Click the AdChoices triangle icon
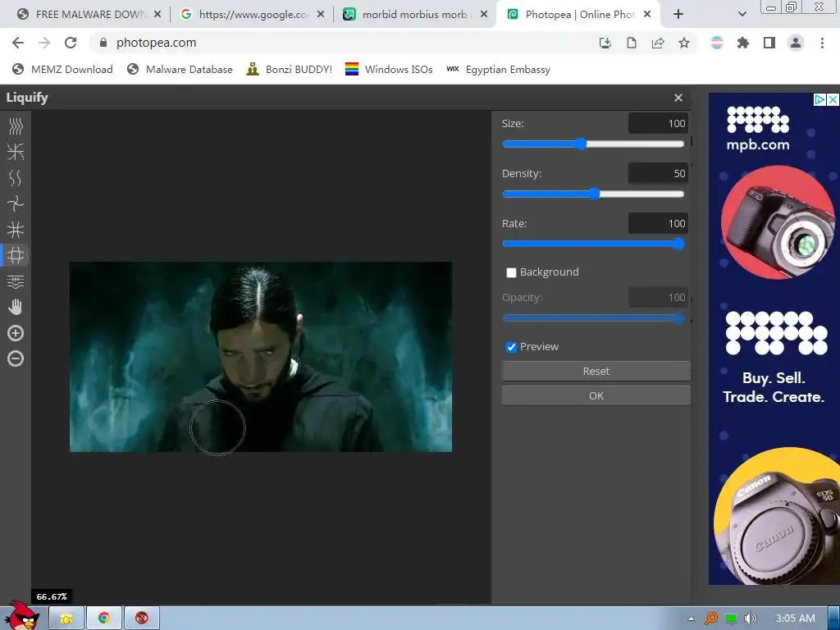Viewport: 840px width, 630px height. [819, 99]
